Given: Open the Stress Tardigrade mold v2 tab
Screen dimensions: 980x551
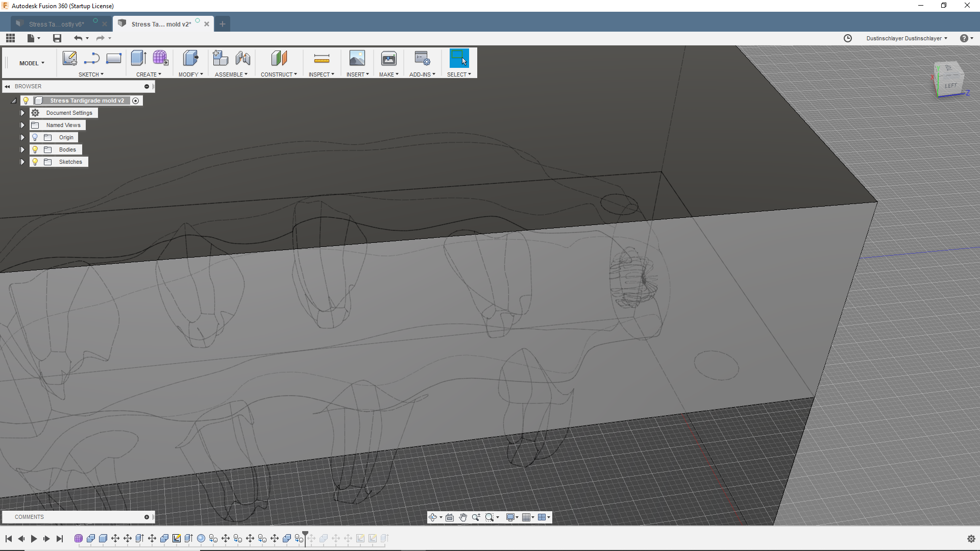Looking at the screenshot, I should point(161,23).
